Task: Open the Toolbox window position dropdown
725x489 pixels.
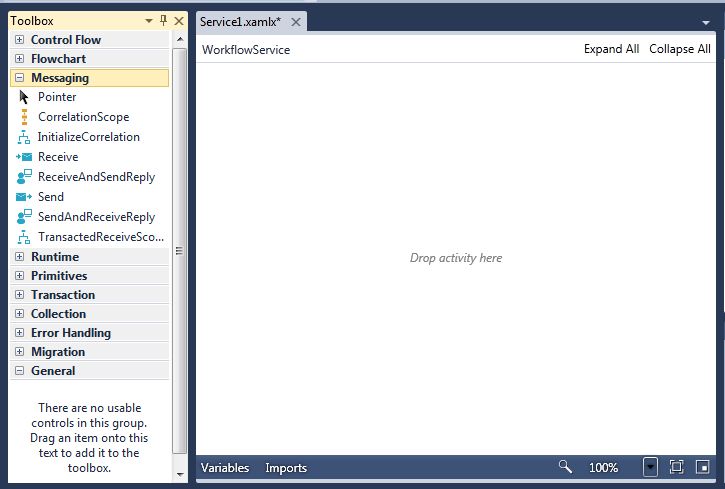Action: click(x=149, y=21)
